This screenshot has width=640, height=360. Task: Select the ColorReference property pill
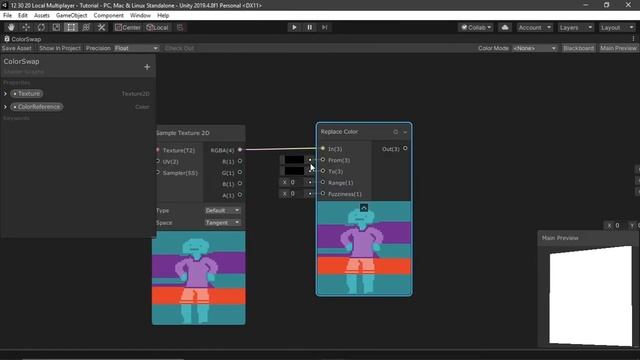[x=37, y=107]
